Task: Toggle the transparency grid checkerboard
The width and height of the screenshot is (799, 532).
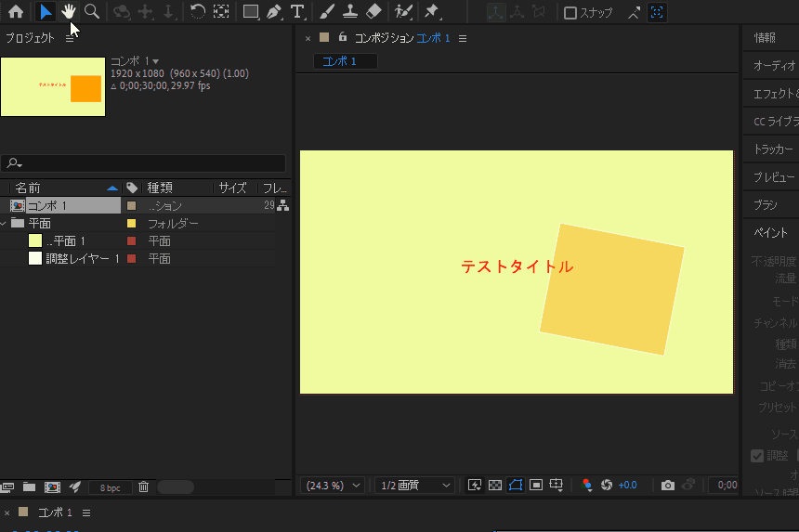Action: tap(495, 486)
